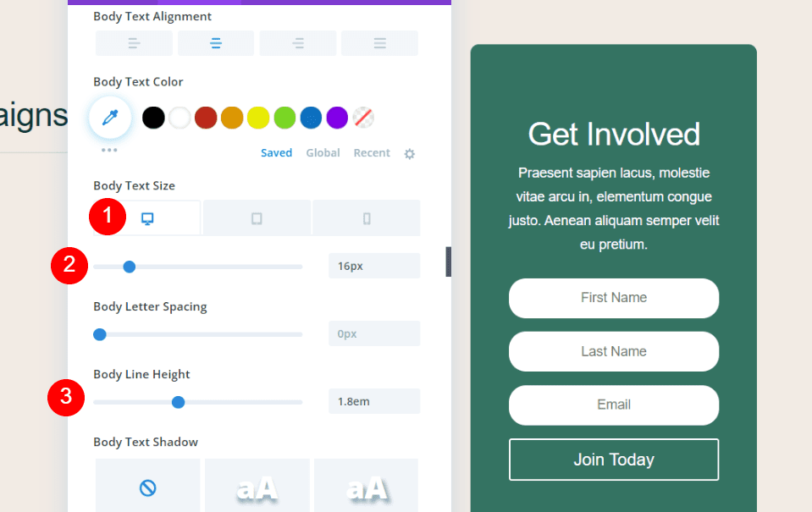This screenshot has width=812, height=512.
Task: Select left body text alignment
Action: (x=133, y=42)
